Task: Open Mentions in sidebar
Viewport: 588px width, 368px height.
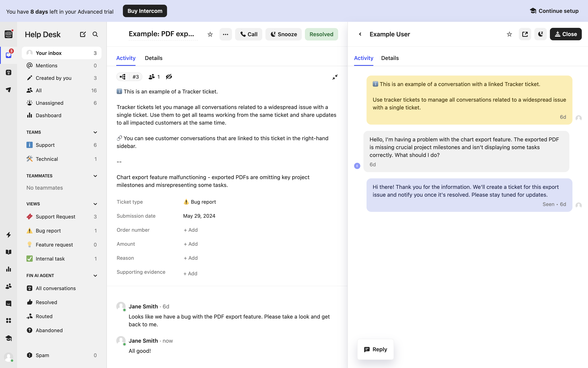Action: click(61, 65)
